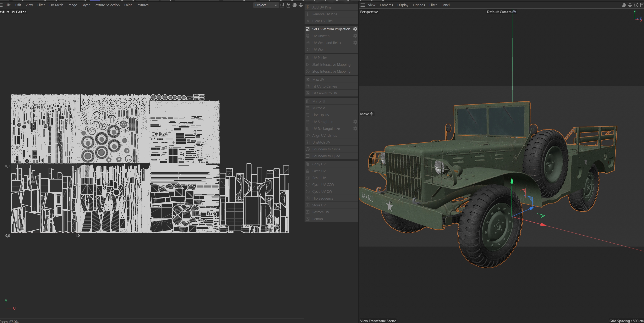Screen dimensions: 644x323
Task: Click the UV editor histogram bars icon
Action: coord(282,5)
